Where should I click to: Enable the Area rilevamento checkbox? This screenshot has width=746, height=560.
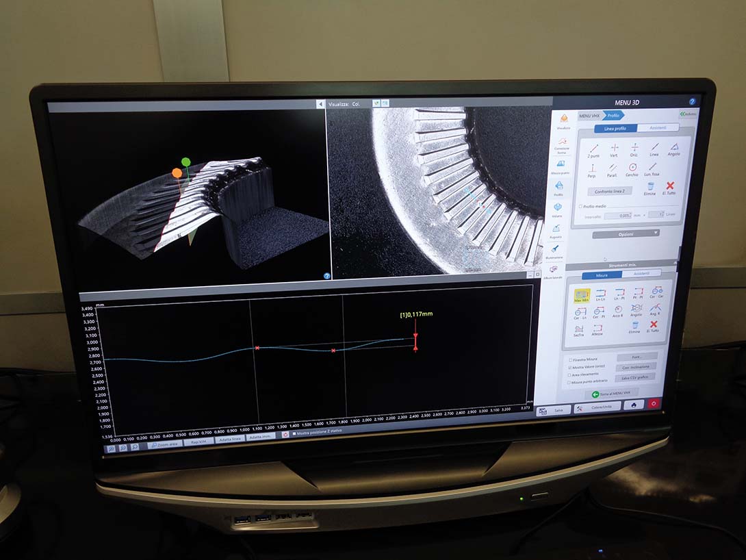[x=569, y=375]
